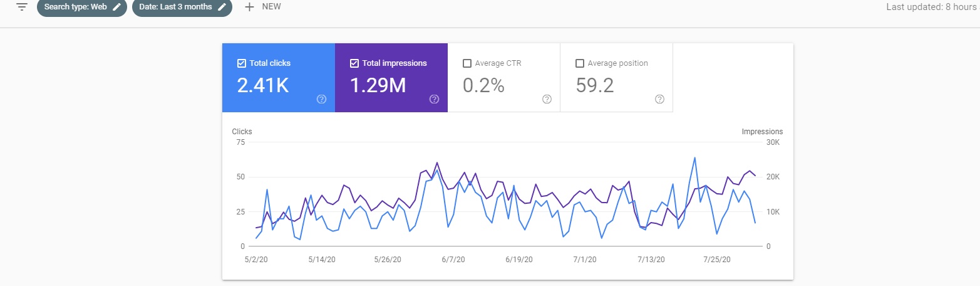Image resolution: width=980 pixels, height=286 pixels.
Task: Open help icon on Total clicks card
Action: pos(321,99)
